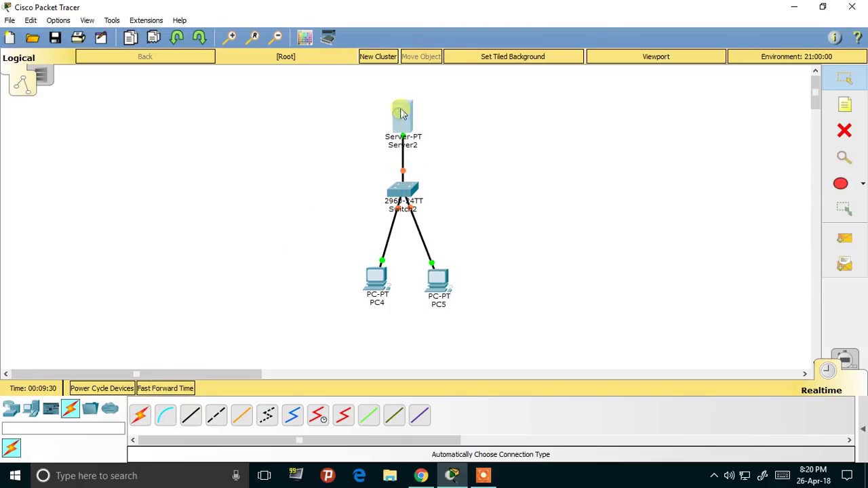This screenshot has height=488, width=868.
Task: Choose Multiuser Connection cloud category
Action: coord(110,409)
